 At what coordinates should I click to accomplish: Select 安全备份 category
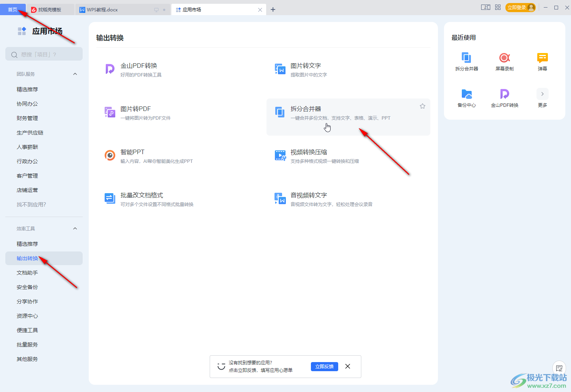tap(27, 287)
